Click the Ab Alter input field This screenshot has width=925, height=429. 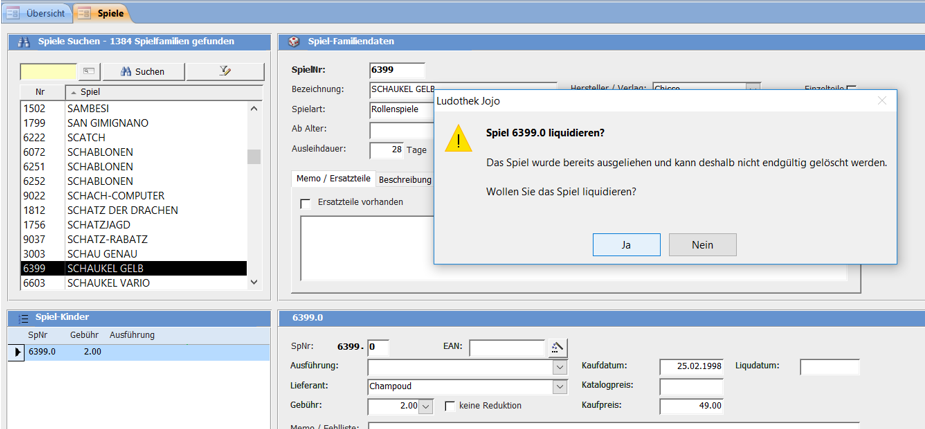click(x=402, y=129)
